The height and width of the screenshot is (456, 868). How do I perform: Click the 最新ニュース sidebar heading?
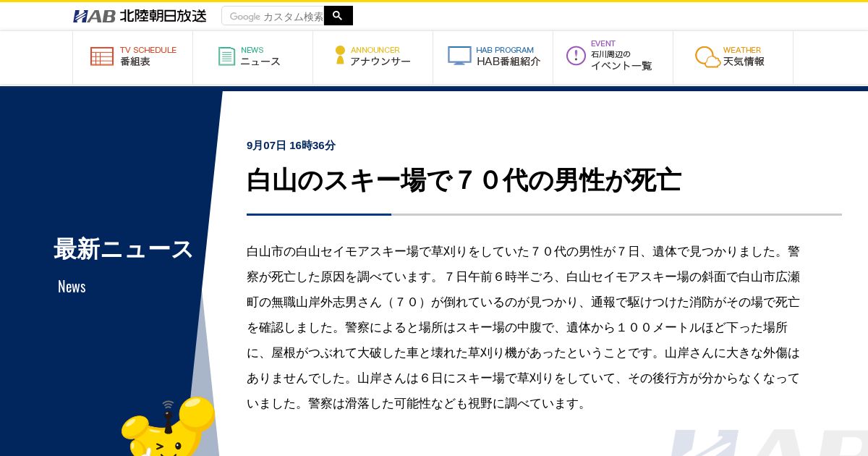point(123,249)
